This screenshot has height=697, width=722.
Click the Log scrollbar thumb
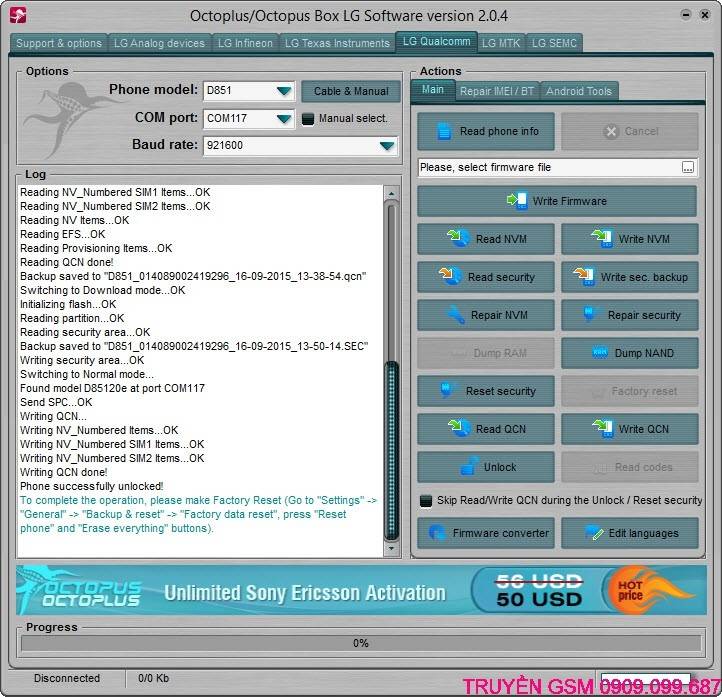(x=392, y=450)
